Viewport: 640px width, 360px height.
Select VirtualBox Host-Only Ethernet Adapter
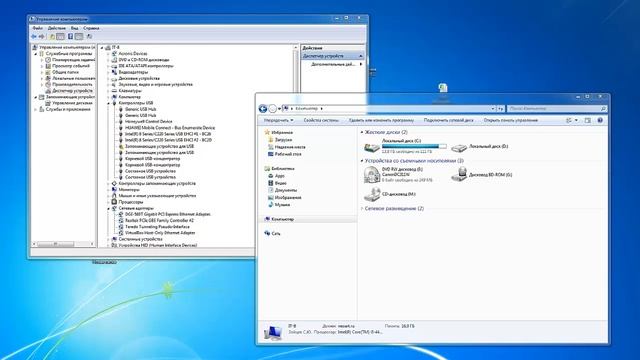(x=157, y=233)
